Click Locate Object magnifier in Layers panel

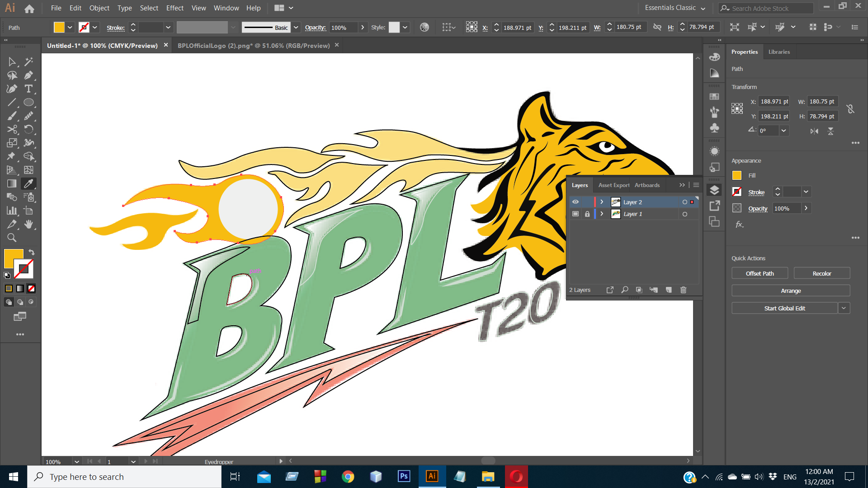tap(625, 290)
